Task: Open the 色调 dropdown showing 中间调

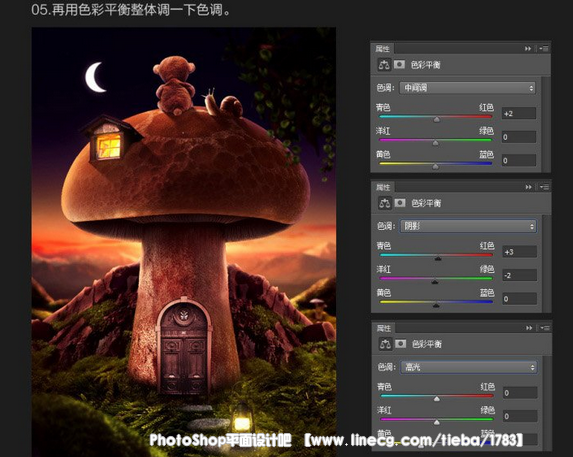Action: [468, 88]
